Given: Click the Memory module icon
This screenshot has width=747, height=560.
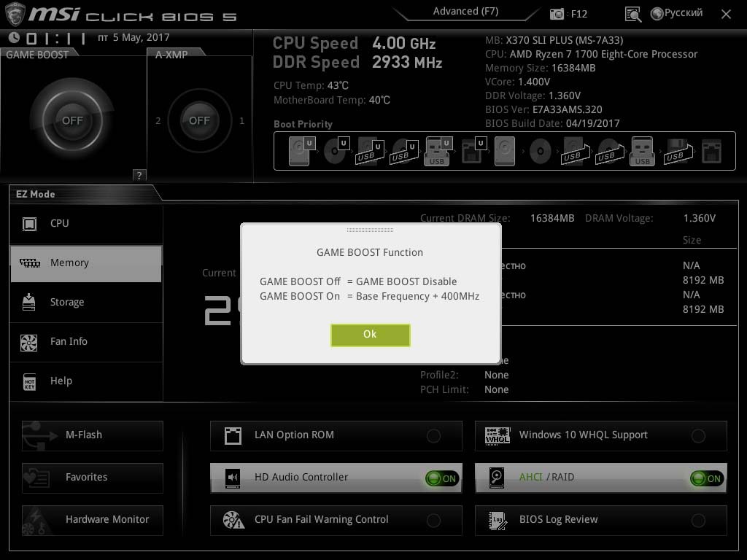Looking at the screenshot, I should [29, 262].
